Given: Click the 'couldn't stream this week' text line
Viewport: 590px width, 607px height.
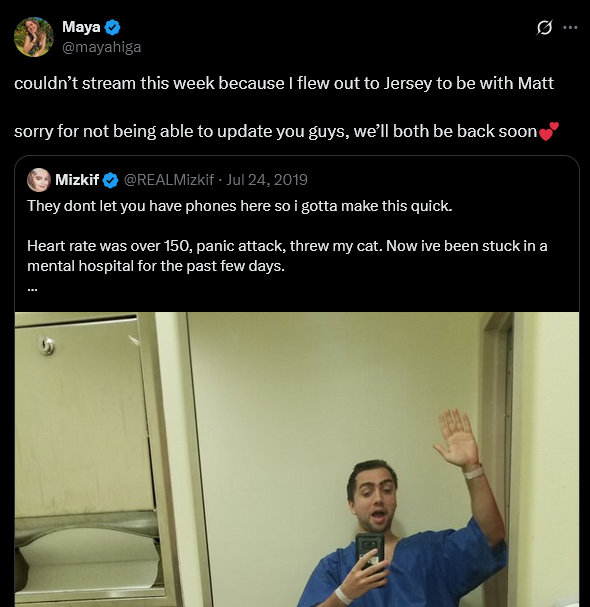Looking at the screenshot, I should 284,83.
